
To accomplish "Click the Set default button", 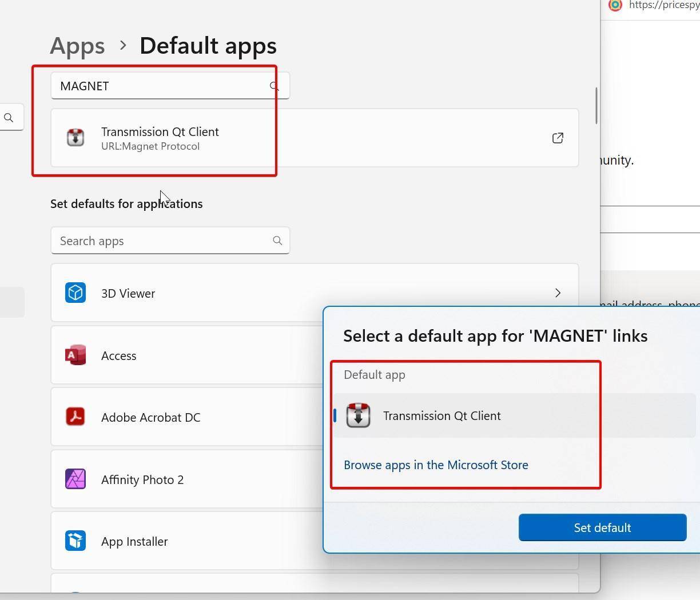I will [x=602, y=527].
